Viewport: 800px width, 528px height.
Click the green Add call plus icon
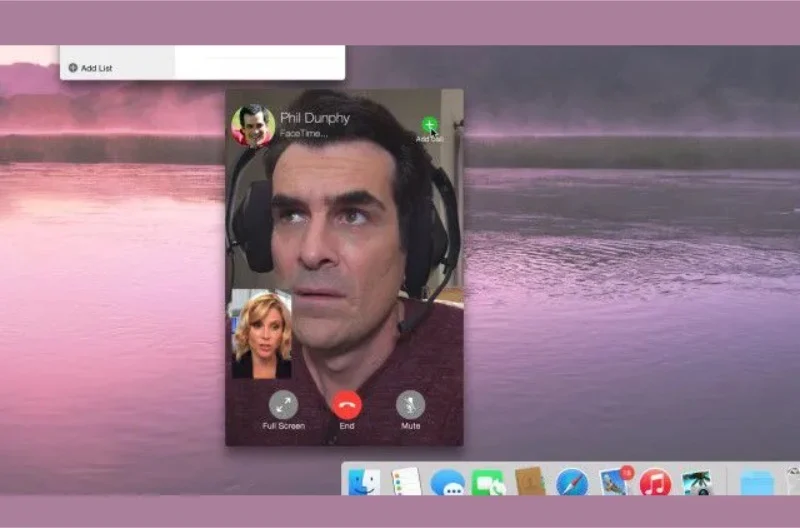point(429,125)
